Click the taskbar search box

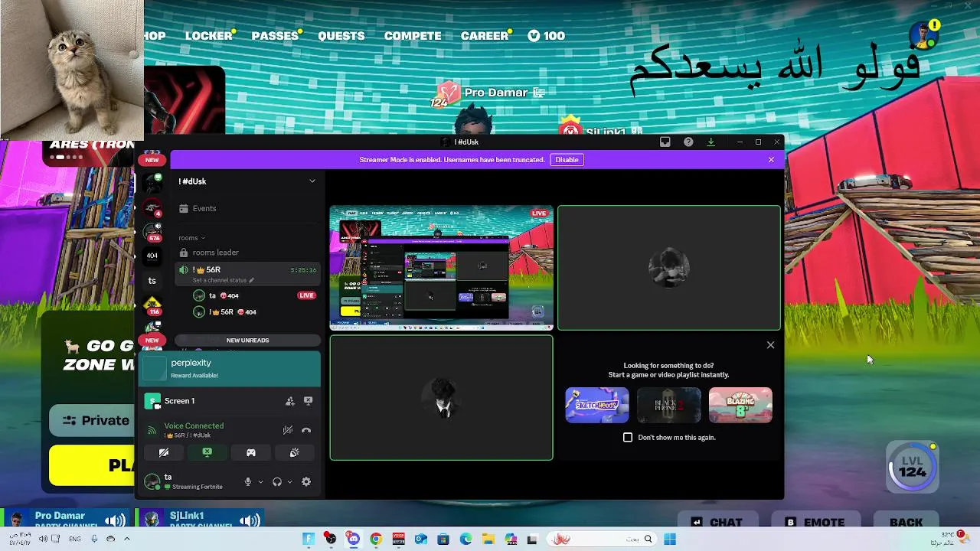coord(601,540)
